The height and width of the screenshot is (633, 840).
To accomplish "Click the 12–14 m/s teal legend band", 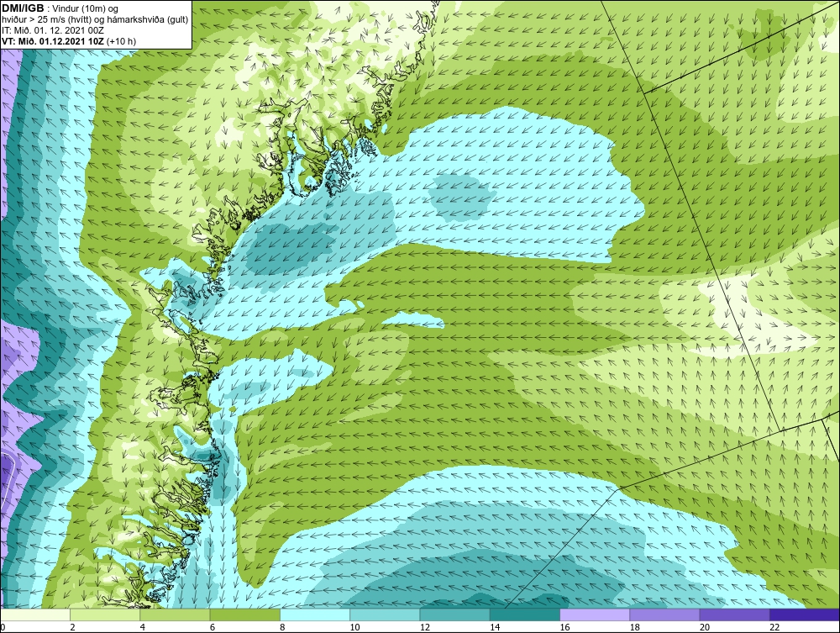I will point(454,615).
